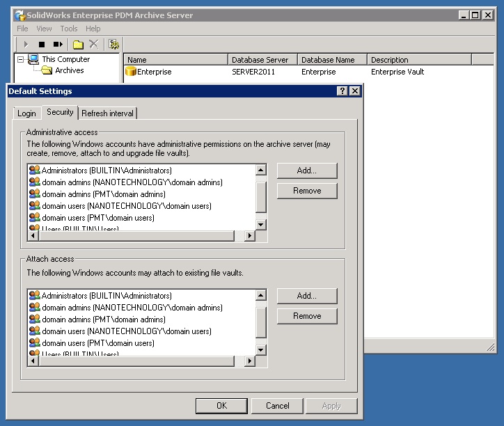This screenshot has width=504, height=426.
Task: Click the This Computer tree icon
Action: 33,59
